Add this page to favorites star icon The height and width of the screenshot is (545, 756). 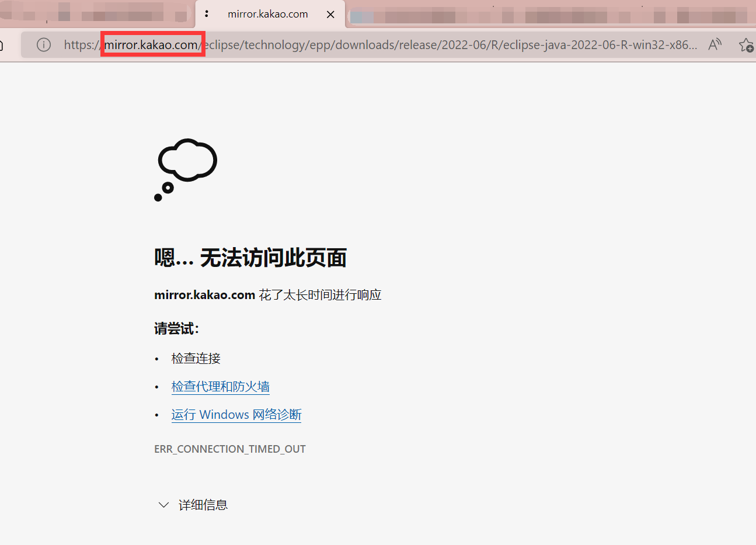point(746,45)
